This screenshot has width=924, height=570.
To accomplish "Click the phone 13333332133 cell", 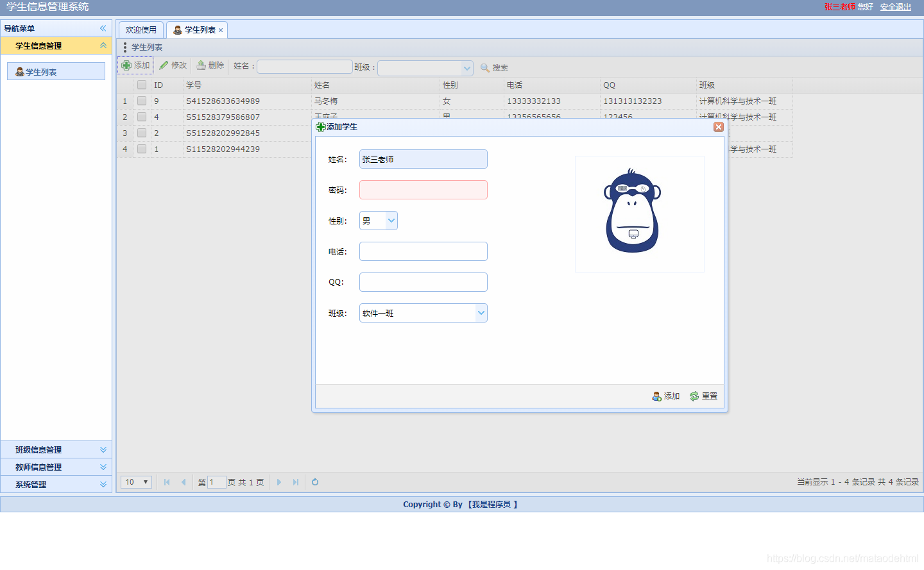I will coord(552,101).
